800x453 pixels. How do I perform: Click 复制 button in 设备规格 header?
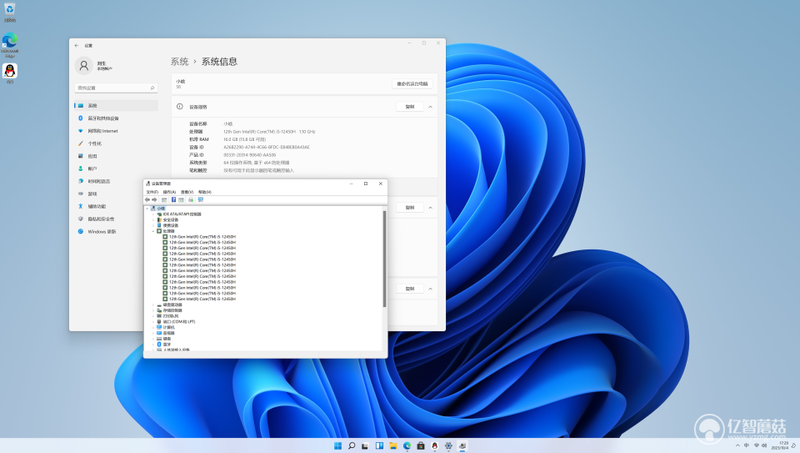[x=410, y=107]
